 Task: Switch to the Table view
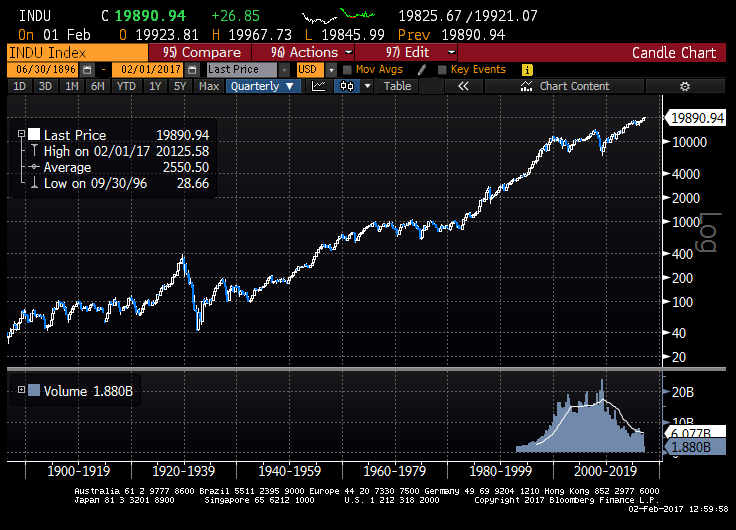click(x=397, y=86)
